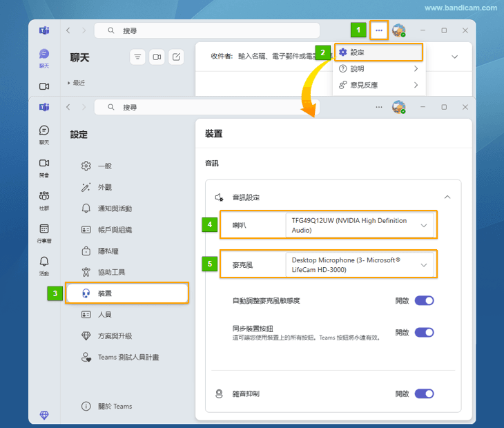
Task: Click search field in the top Teams window
Action: coord(207,30)
